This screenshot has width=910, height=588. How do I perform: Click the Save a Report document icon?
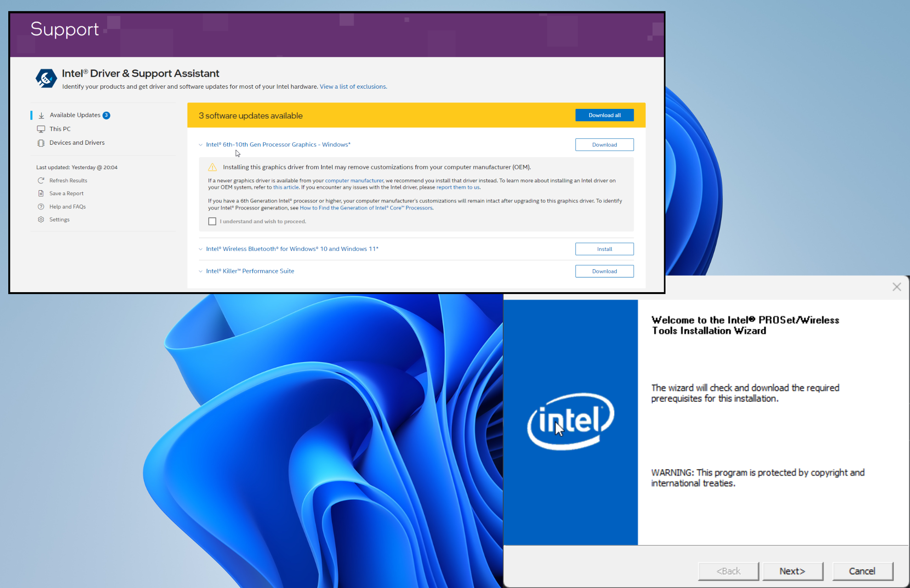[41, 193]
